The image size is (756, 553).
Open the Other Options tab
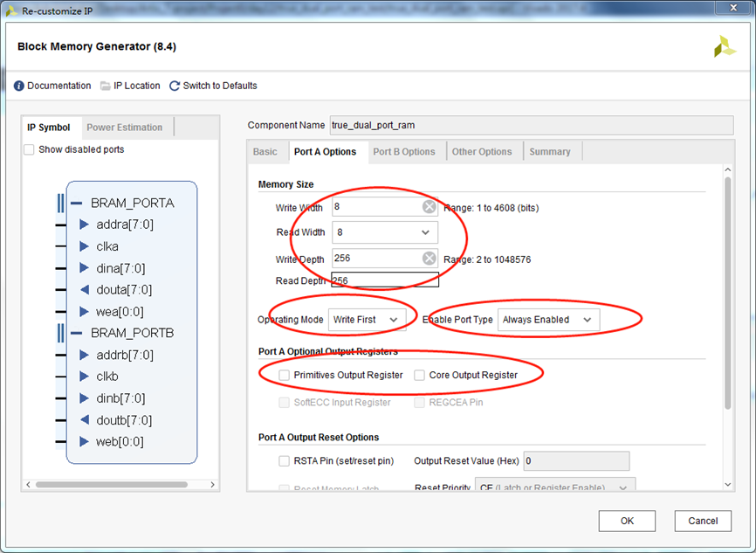(482, 151)
